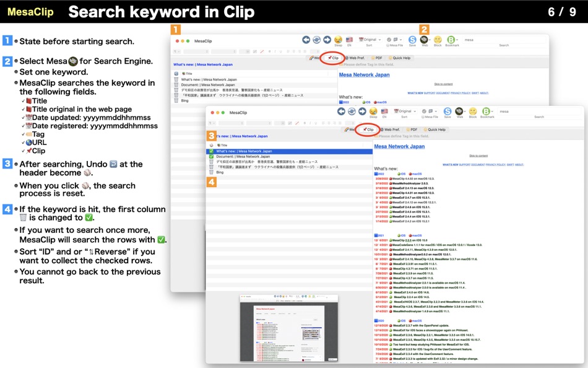The image size is (588, 368).
Task: Click the blue Save icon in the rear window
Action: pos(412,40)
